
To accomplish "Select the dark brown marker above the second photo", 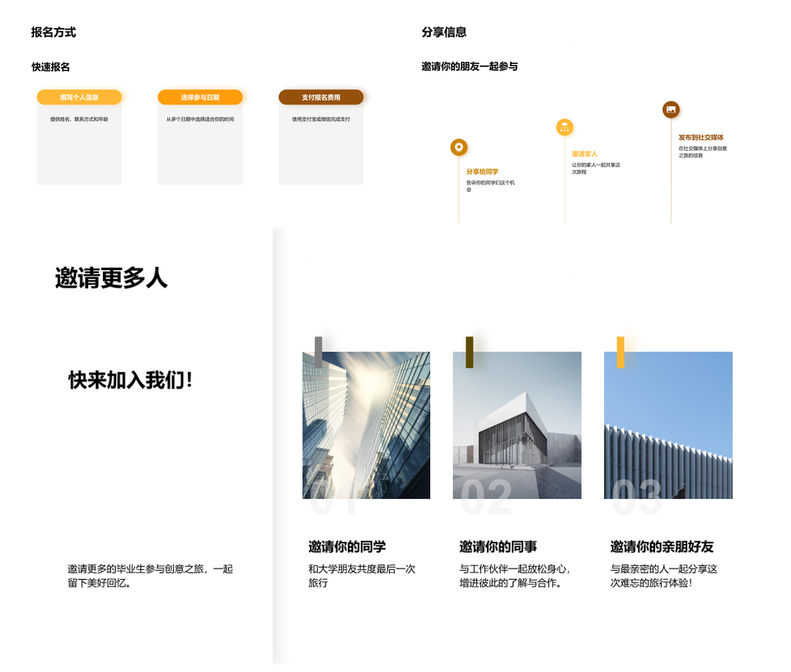I will pyautogui.click(x=470, y=352).
